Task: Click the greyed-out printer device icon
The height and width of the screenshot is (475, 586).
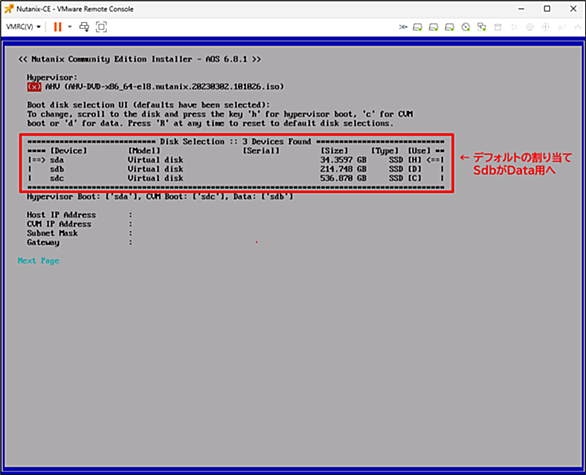Action: click(x=498, y=27)
